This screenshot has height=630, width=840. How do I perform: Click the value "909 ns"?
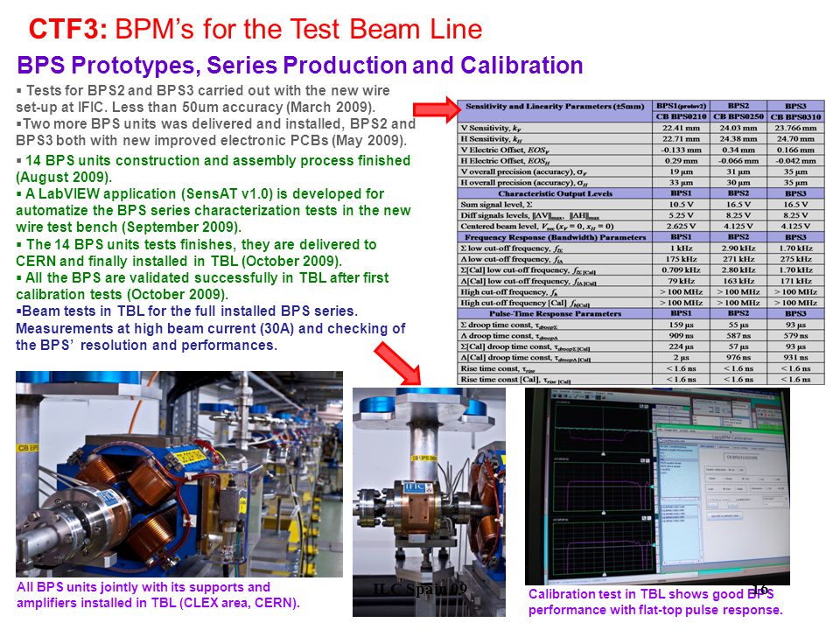[681, 335]
